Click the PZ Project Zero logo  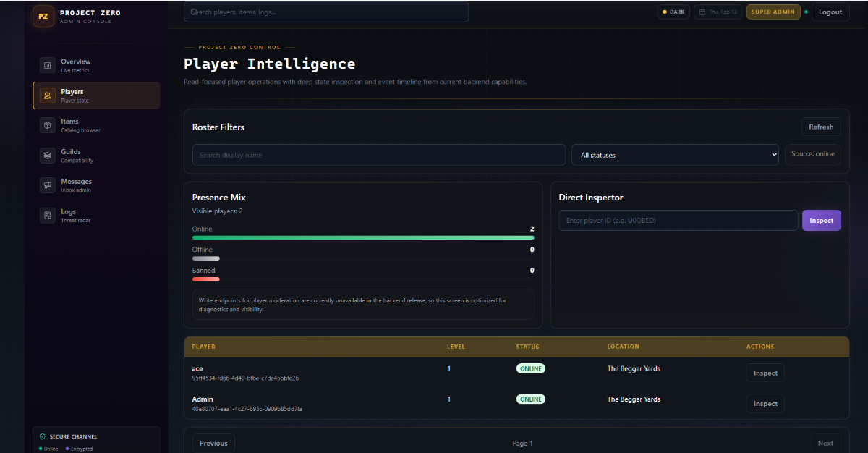[43, 16]
